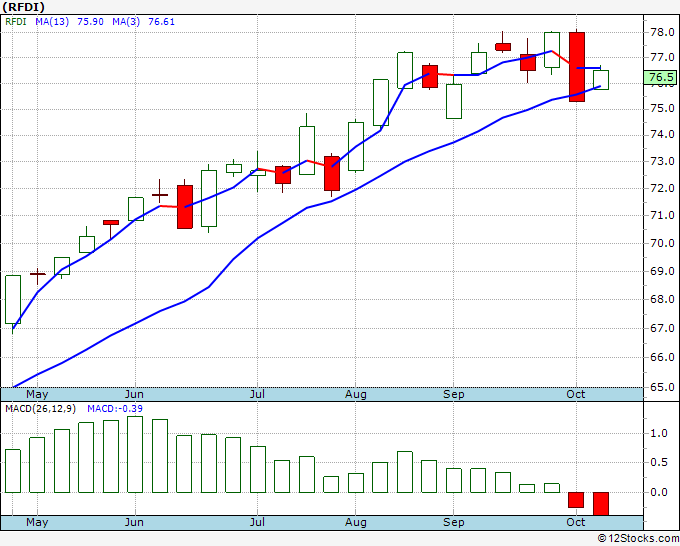Click May on the MACD panel axis
Image resolution: width=680 pixels, height=546 pixels.
coord(37,522)
